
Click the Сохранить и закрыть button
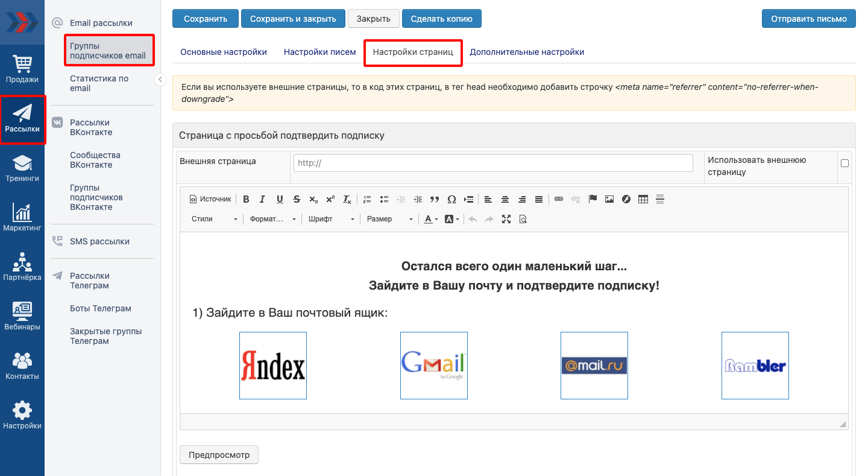(293, 19)
